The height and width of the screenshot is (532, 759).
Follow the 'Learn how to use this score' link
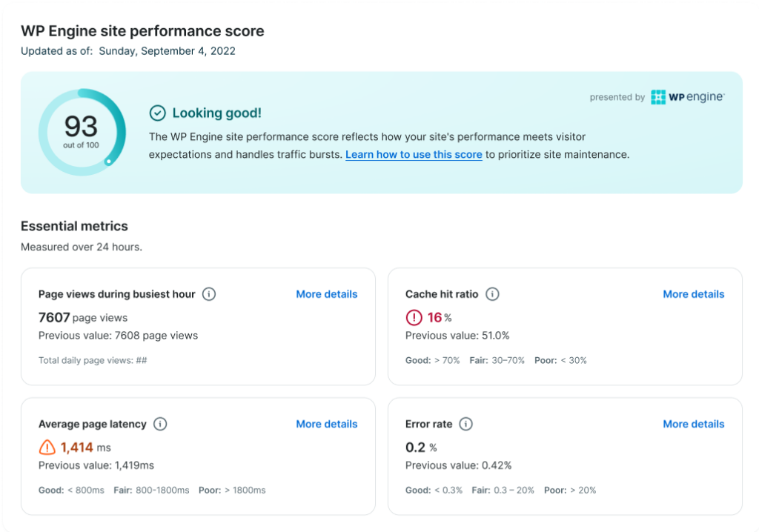414,155
